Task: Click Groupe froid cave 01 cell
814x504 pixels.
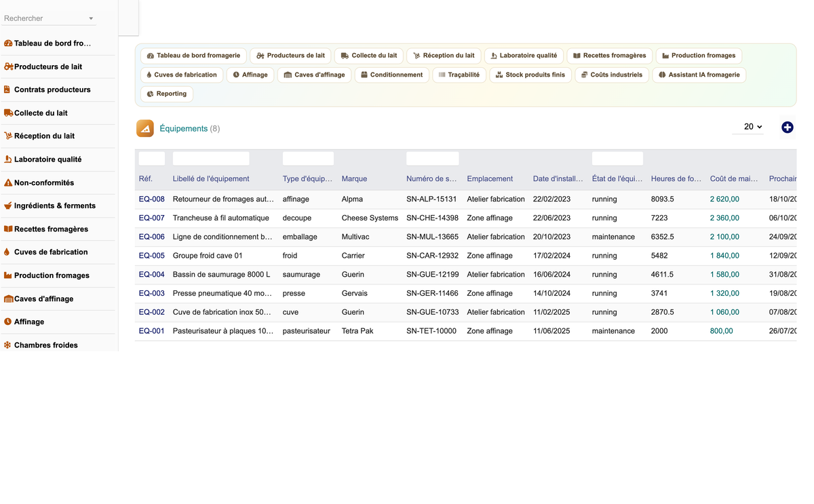Action: pyautogui.click(x=208, y=256)
